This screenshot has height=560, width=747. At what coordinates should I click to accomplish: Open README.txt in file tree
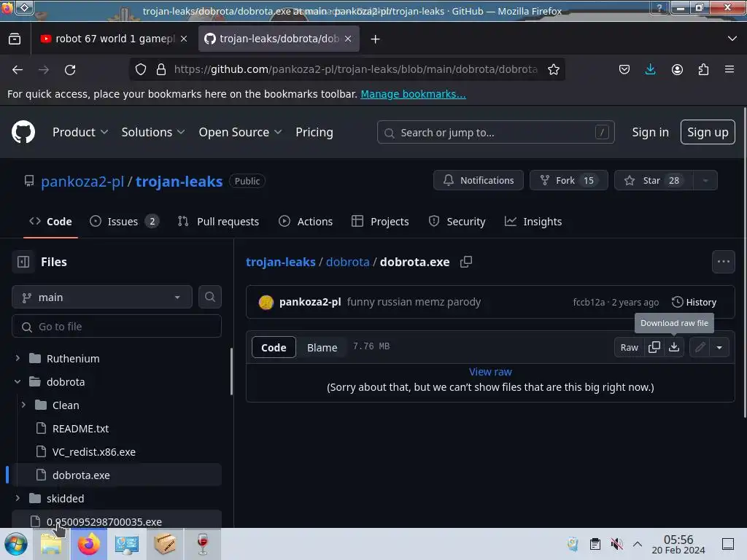(x=80, y=428)
